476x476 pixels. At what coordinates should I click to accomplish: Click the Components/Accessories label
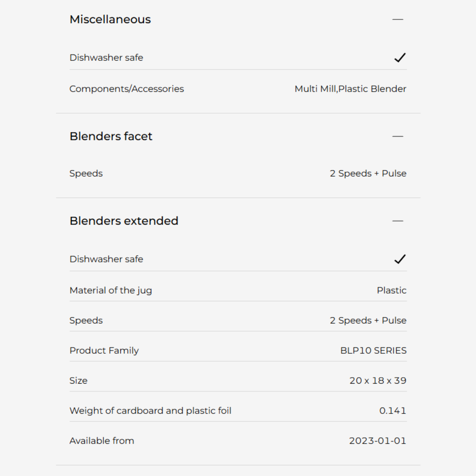(127, 89)
